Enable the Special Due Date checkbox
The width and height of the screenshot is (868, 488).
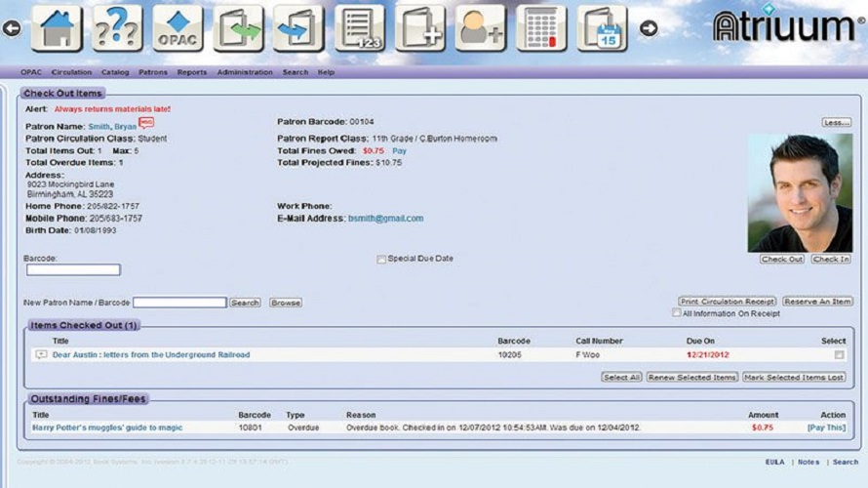point(381,260)
